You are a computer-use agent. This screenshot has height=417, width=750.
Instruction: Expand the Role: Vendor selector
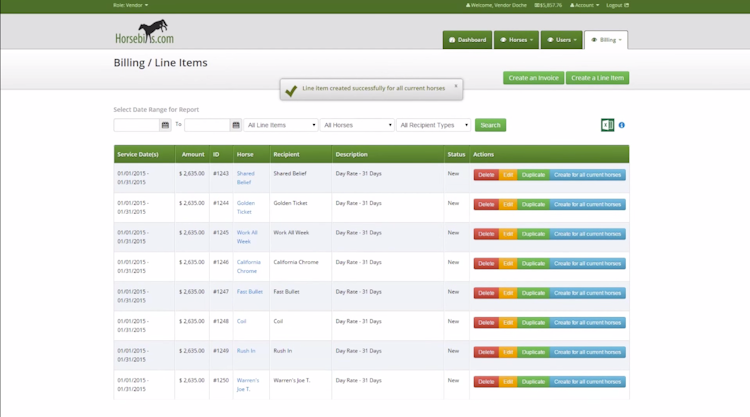tap(131, 5)
